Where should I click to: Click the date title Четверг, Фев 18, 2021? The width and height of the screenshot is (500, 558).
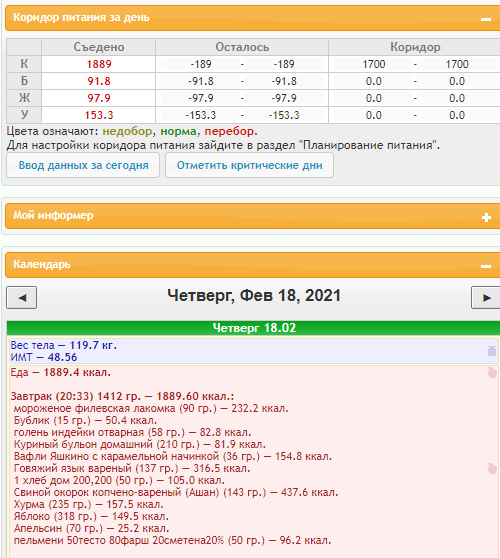[254, 295]
